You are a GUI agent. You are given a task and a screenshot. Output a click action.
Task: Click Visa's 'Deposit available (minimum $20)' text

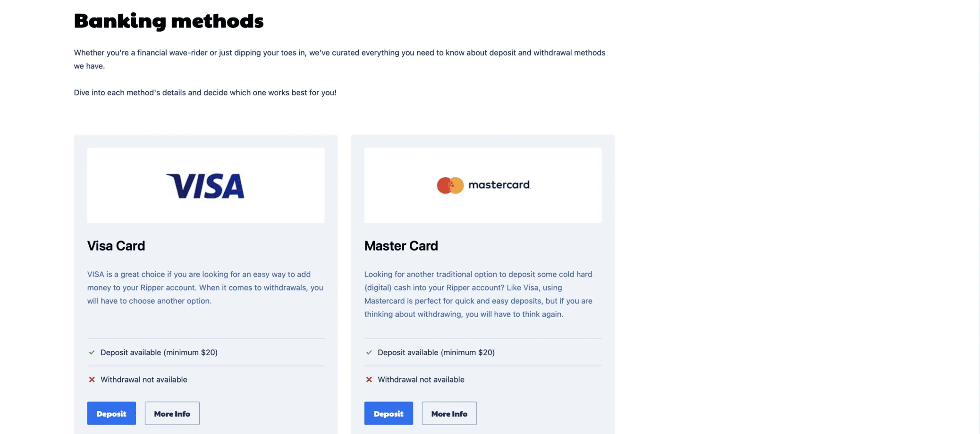click(159, 352)
